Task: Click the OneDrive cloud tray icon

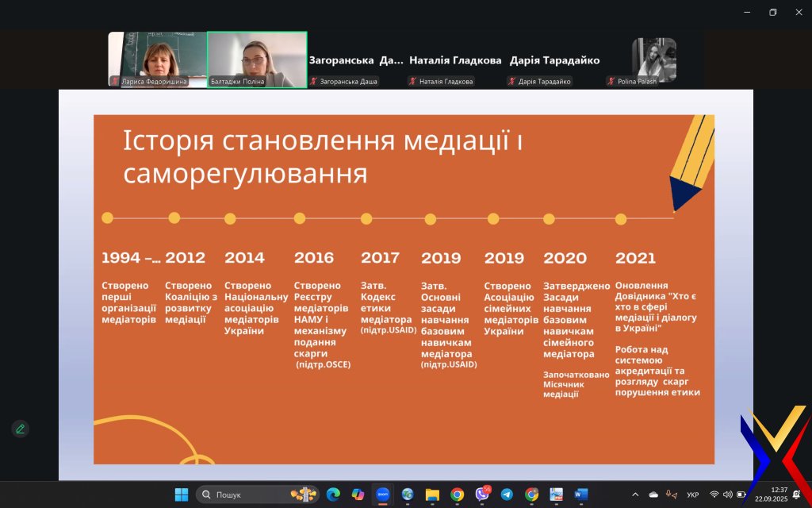Action: [653, 495]
